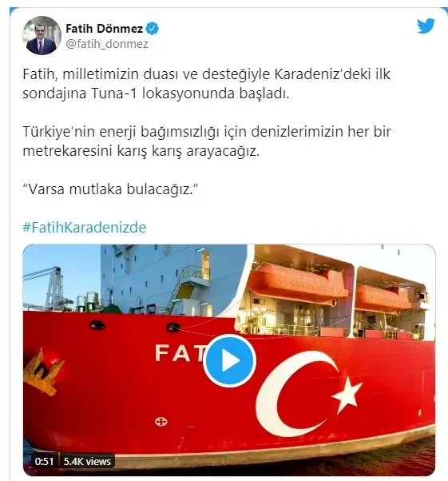Open the #FatihKaradenizde hashtag
The height and width of the screenshot is (481, 448).
(x=85, y=228)
